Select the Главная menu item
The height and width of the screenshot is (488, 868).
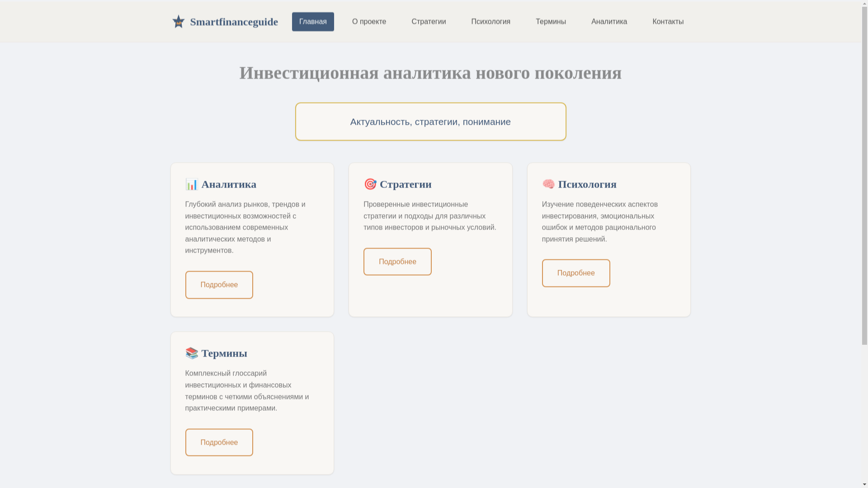pyautogui.click(x=313, y=22)
